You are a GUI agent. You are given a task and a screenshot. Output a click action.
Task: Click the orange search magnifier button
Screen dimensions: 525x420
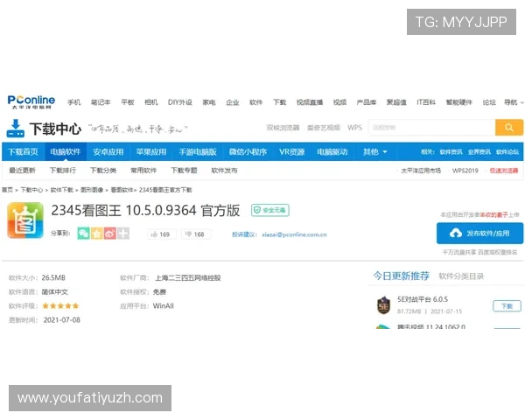[x=509, y=128]
